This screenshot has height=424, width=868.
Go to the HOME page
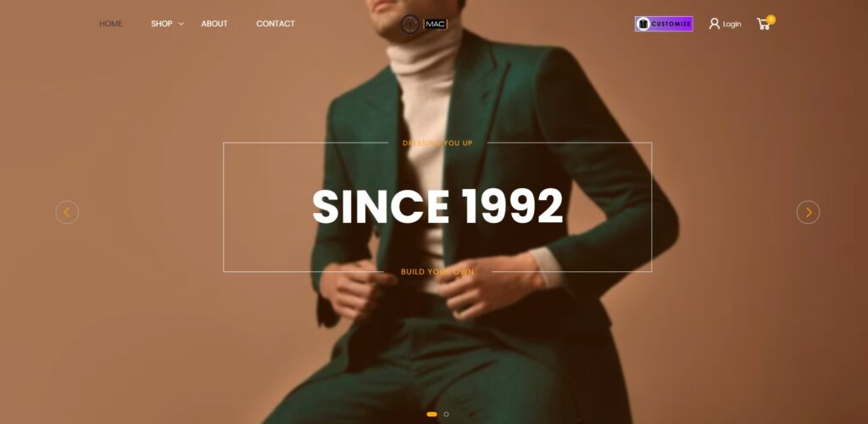pyautogui.click(x=111, y=24)
